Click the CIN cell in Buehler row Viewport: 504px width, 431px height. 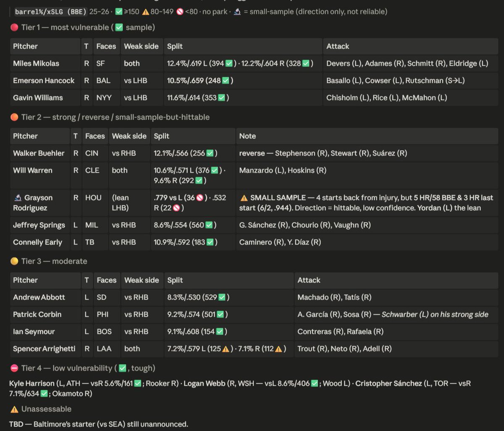point(95,153)
